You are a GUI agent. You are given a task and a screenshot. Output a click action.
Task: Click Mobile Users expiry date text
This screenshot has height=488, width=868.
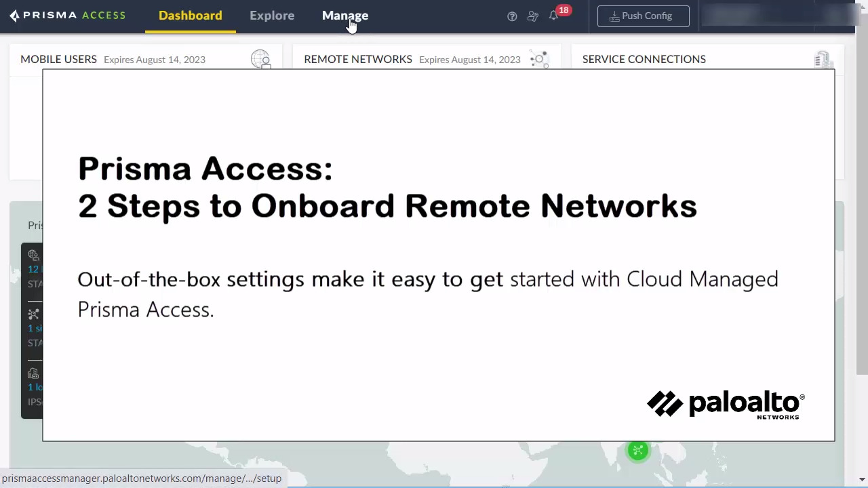pyautogui.click(x=155, y=60)
